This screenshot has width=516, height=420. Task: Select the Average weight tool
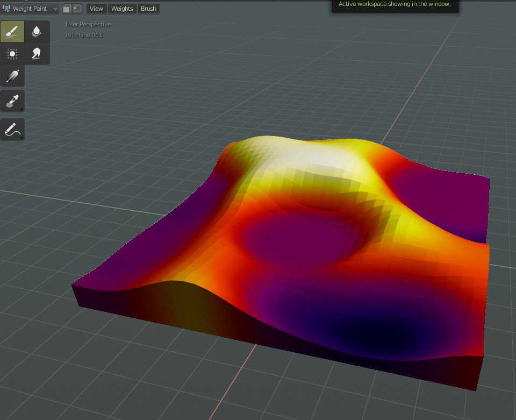[x=12, y=54]
